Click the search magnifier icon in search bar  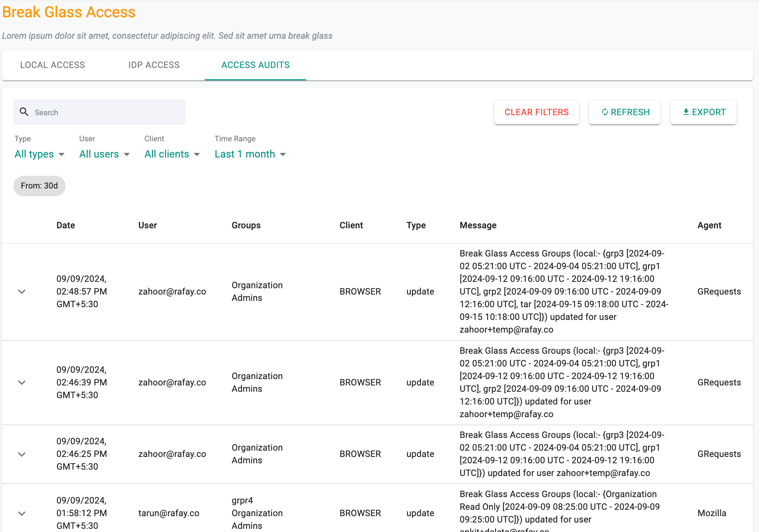point(25,112)
